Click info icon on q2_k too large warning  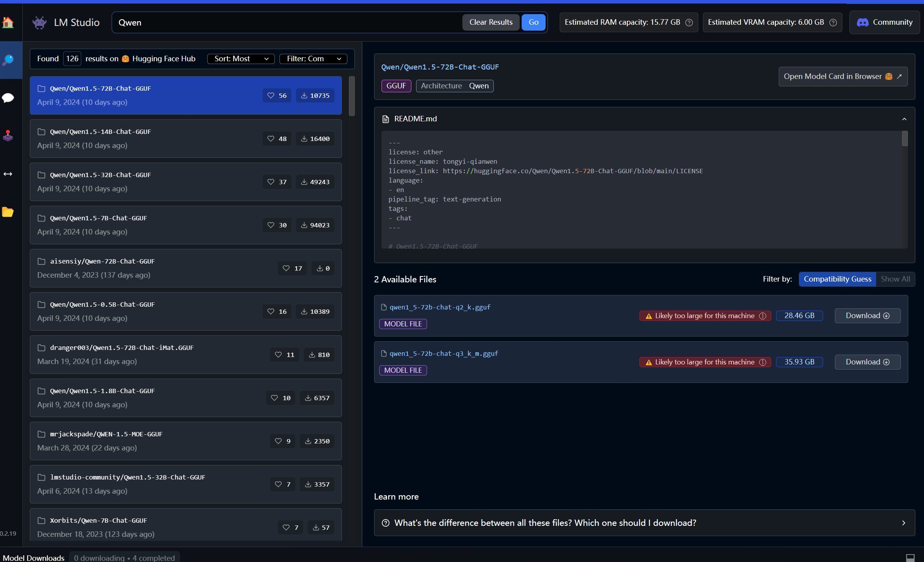763,316
